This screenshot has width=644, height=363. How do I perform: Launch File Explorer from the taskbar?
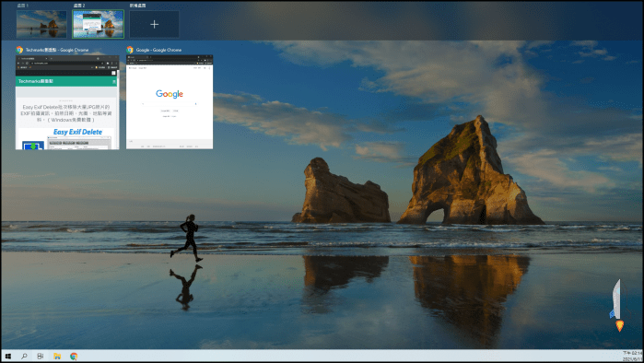57,356
